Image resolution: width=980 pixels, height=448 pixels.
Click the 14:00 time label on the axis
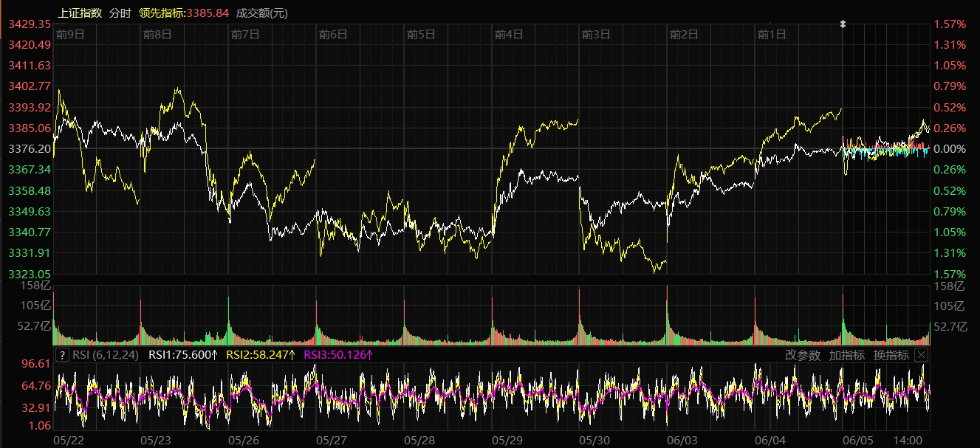point(908,440)
